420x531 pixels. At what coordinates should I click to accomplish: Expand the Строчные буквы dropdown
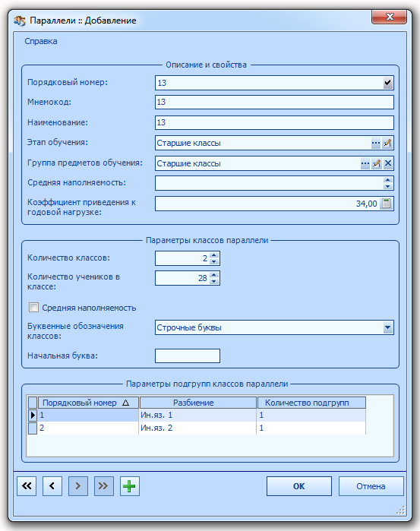pyautogui.click(x=388, y=327)
